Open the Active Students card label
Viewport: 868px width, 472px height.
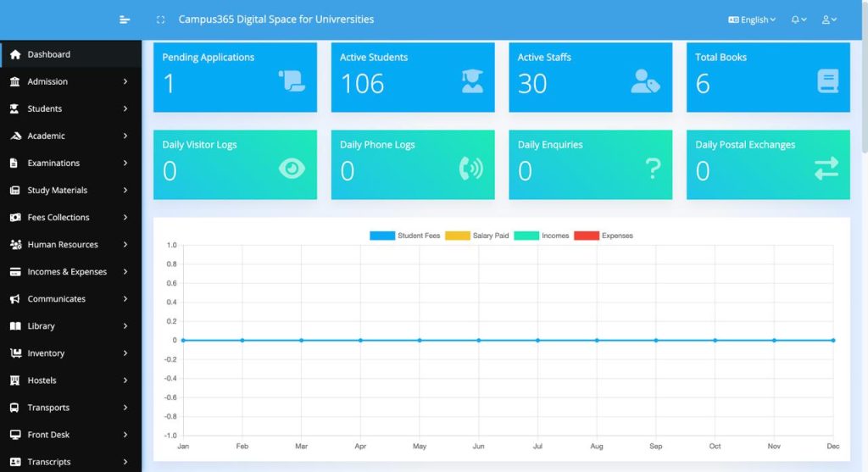374,57
